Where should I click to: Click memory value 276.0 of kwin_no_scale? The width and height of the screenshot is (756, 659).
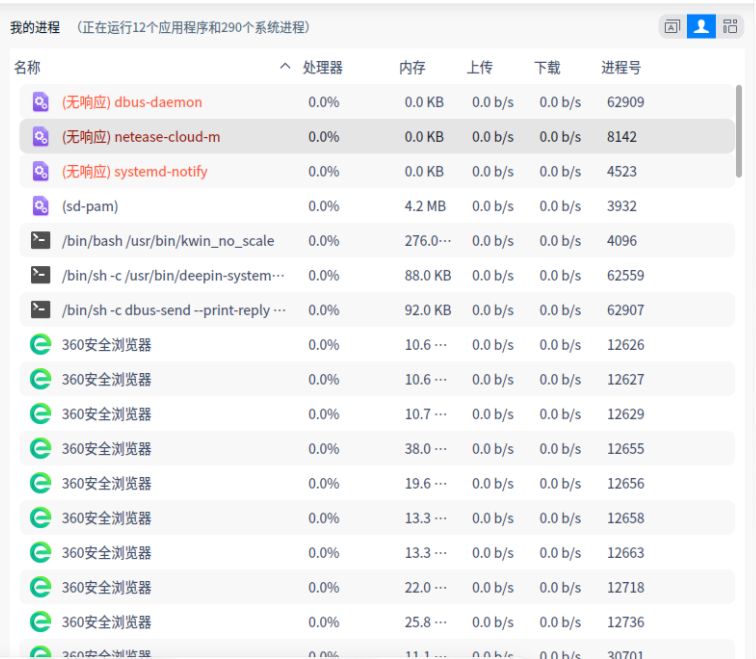pyautogui.click(x=428, y=241)
